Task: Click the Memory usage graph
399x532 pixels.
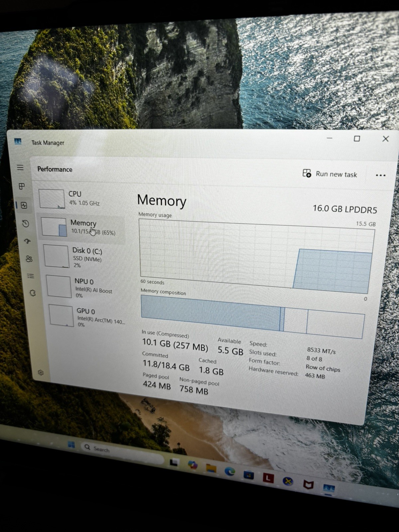Action: point(256,256)
